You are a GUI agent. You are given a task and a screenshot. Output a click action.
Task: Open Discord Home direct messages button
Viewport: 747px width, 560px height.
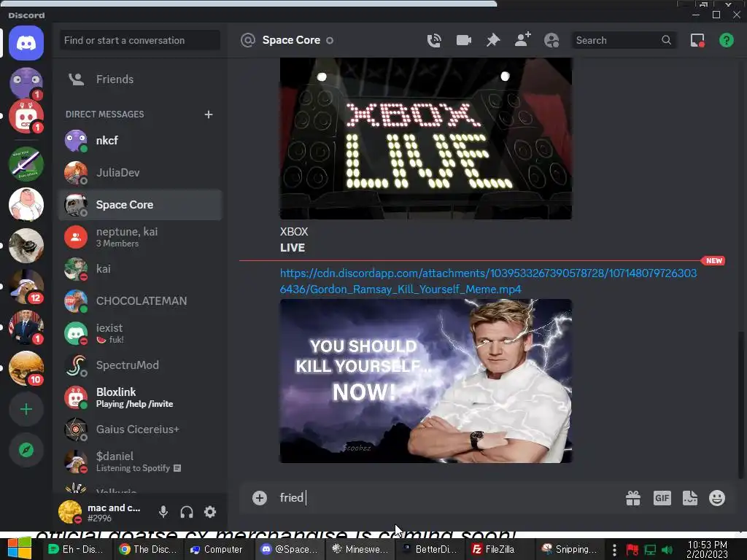tap(26, 43)
